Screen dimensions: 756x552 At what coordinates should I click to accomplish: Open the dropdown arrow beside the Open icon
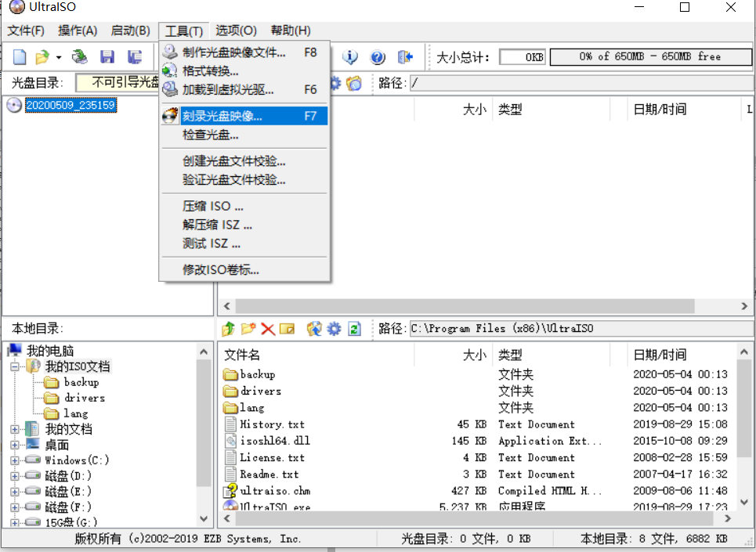(x=58, y=57)
